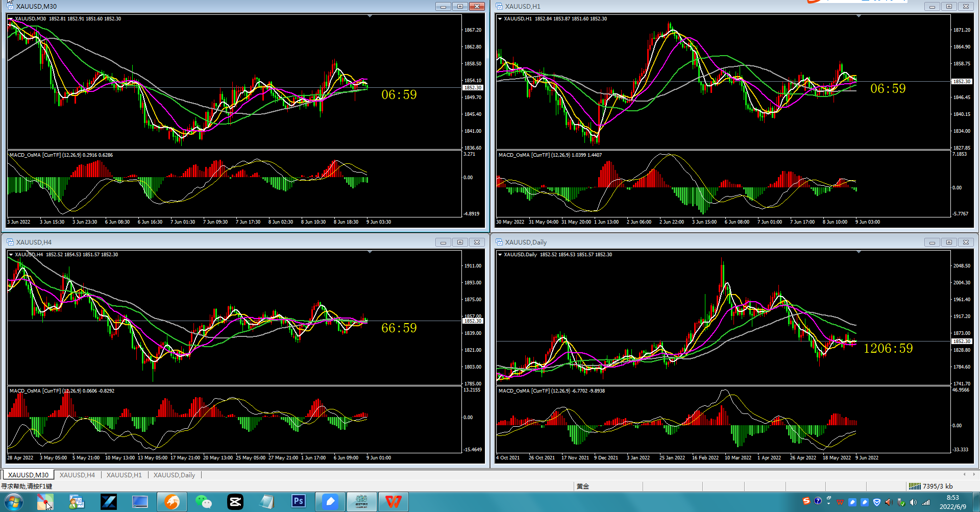The image size is (980, 512).
Task: Click the 06:59 countdown on the M30 chart
Action: point(399,95)
